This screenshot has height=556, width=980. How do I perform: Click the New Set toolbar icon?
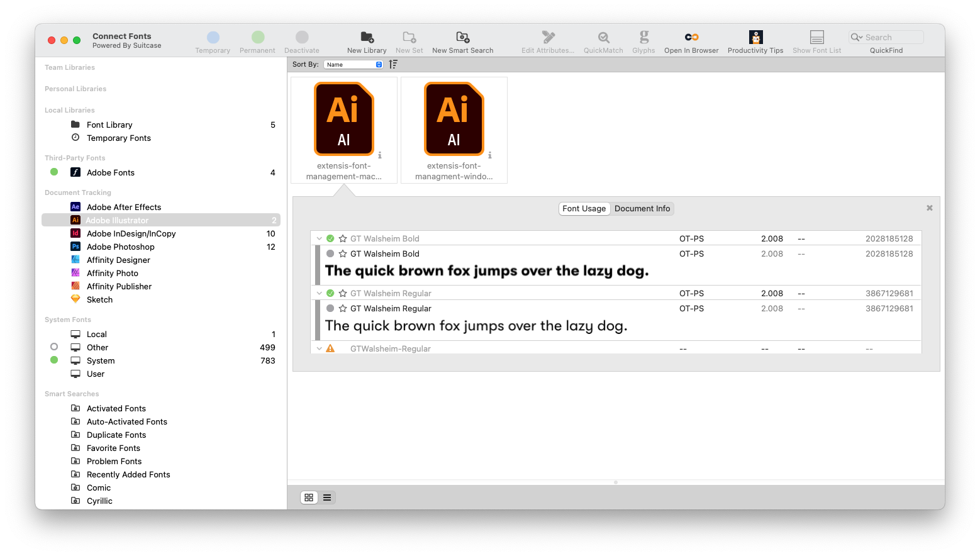(x=409, y=38)
